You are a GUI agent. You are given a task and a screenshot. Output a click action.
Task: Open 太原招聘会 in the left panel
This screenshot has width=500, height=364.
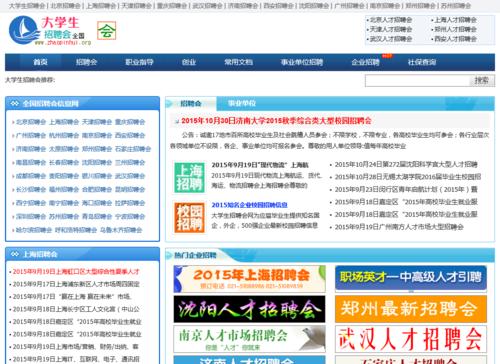coord(64,149)
